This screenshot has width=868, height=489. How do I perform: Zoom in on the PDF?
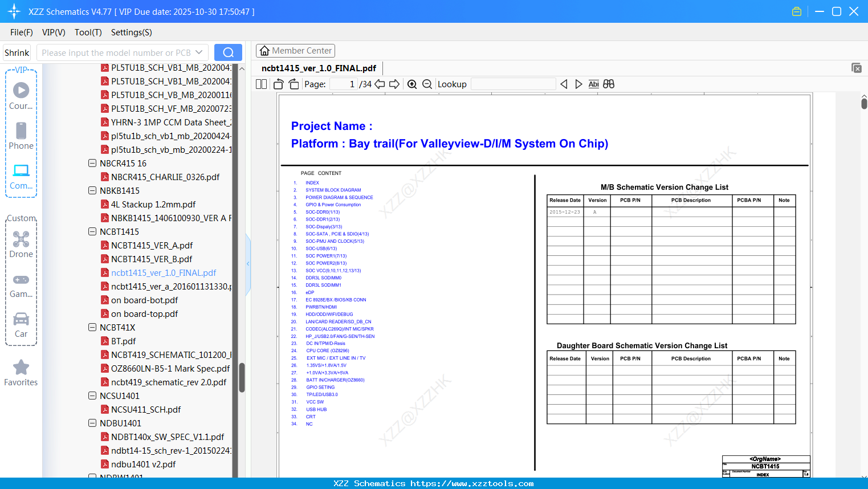[412, 84]
